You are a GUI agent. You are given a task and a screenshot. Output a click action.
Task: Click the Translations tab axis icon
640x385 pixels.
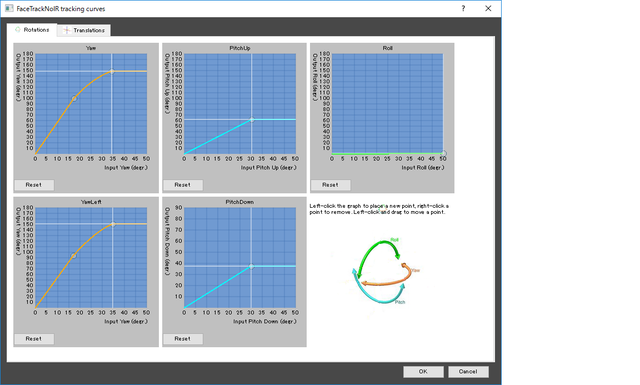[67, 30]
